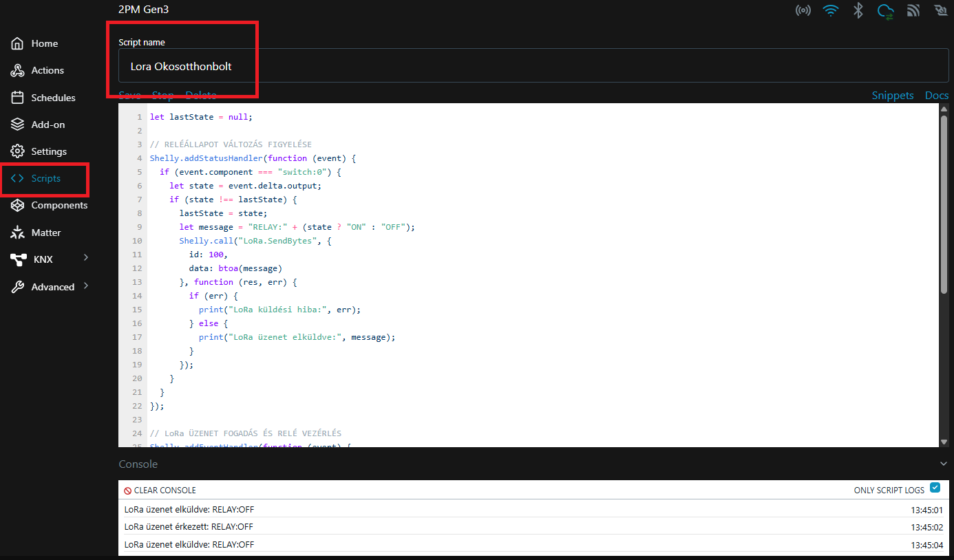954x560 pixels.
Task: Delete the script
Action: coord(201,95)
